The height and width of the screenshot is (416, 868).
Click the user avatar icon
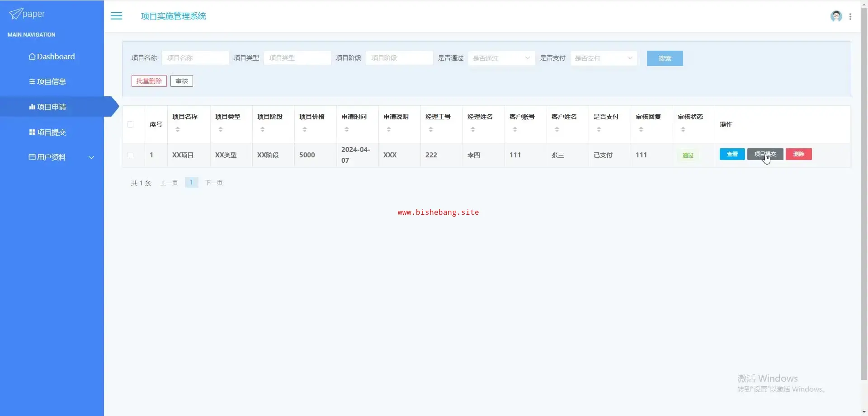tap(836, 16)
